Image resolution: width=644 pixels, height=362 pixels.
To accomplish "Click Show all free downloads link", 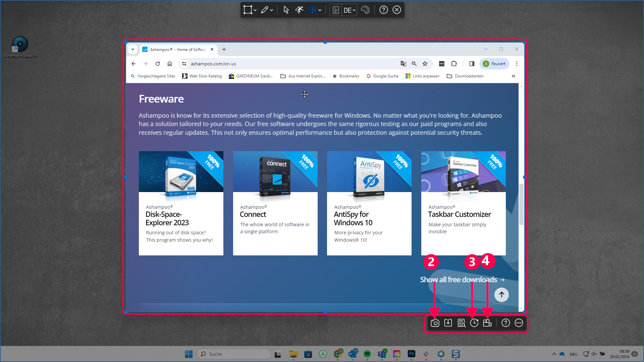I will coord(463,280).
